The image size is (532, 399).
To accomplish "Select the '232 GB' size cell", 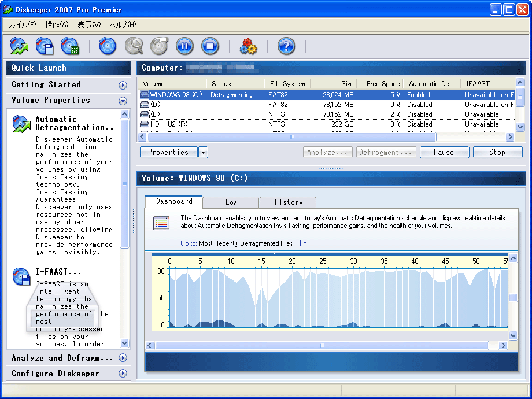I will pos(342,124).
